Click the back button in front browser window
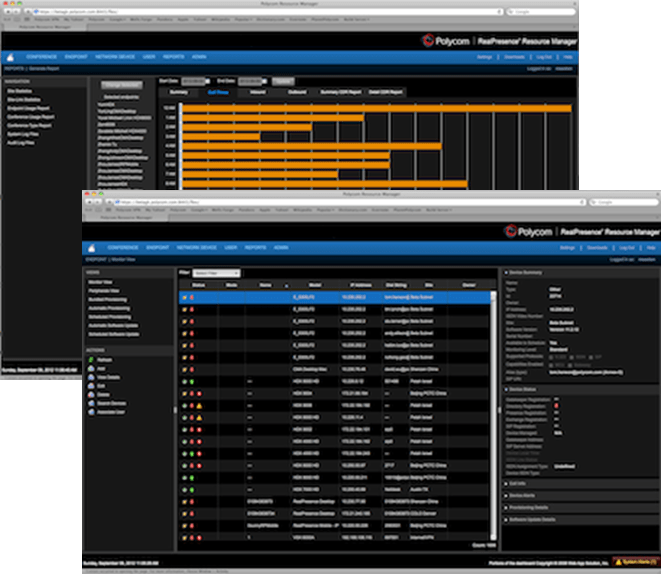Viewport: 661px width, 574px height. (90, 202)
